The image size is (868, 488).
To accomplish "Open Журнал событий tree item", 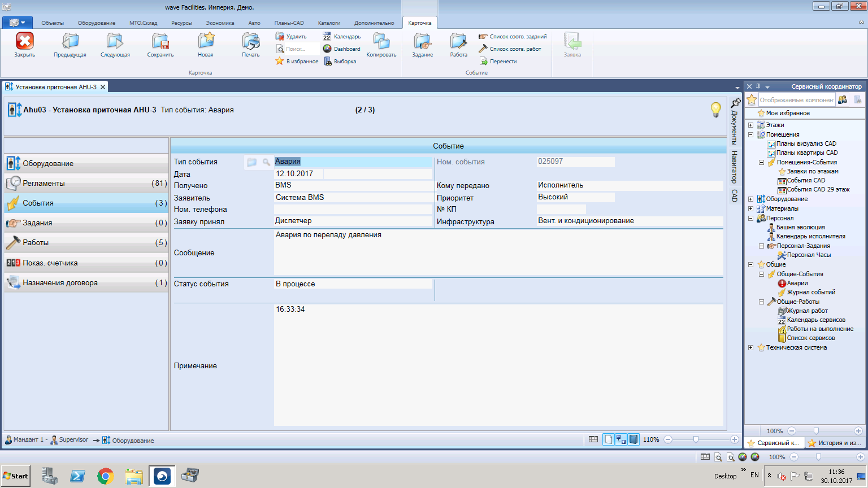I will coord(806,292).
